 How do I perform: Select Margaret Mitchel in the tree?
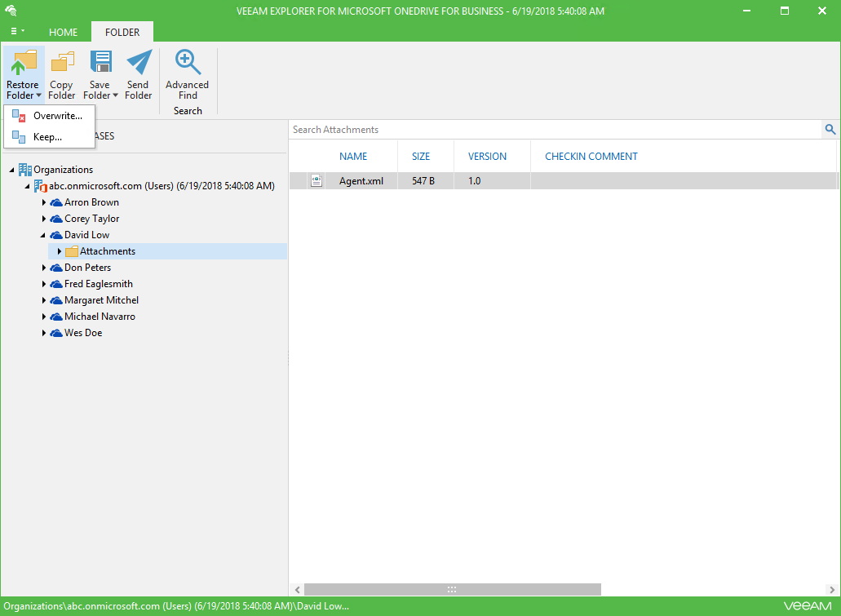tap(101, 300)
